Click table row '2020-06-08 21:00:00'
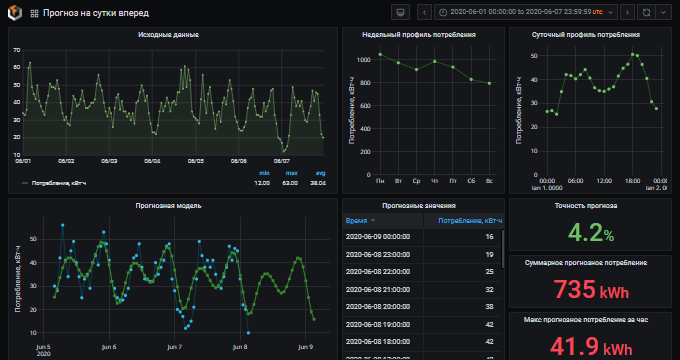The width and height of the screenshot is (680, 360). (422, 289)
